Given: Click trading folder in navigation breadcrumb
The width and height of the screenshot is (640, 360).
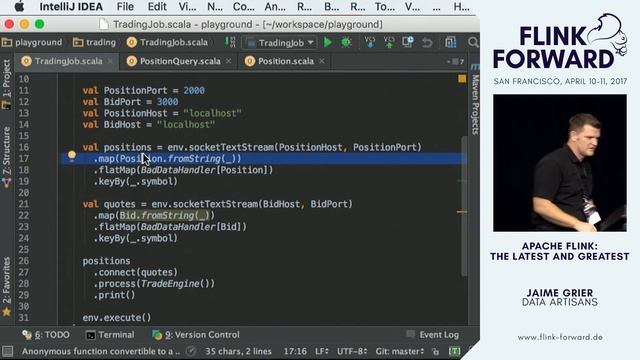Looking at the screenshot, I should coord(94,42).
